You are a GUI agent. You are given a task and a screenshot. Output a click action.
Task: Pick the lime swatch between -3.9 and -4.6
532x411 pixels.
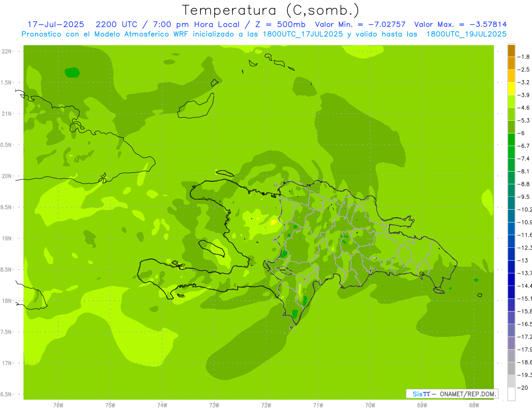pos(511,102)
